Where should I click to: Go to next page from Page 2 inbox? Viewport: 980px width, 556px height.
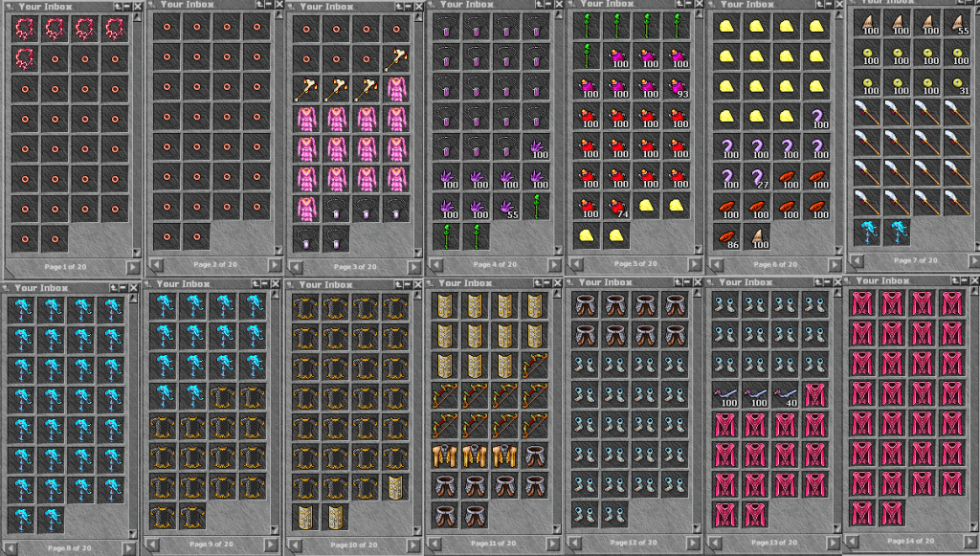(274, 265)
